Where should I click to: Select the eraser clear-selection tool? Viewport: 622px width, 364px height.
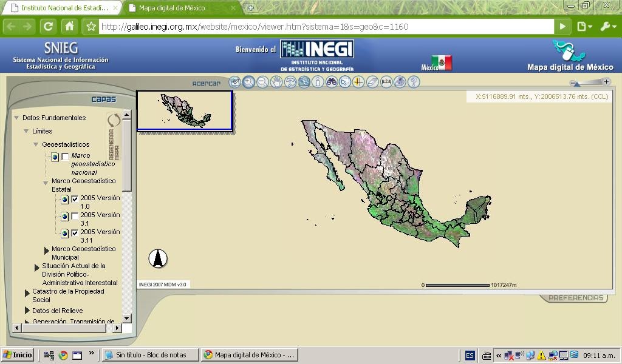(x=372, y=82)
